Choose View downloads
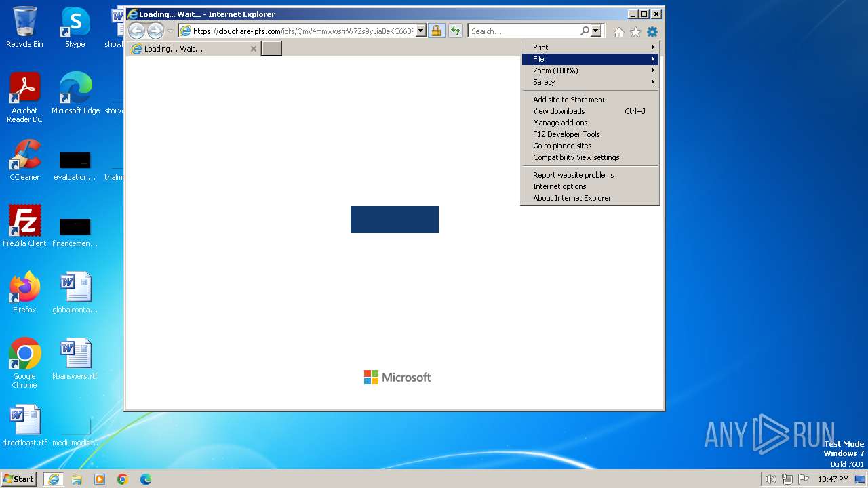 click(590, 111)
